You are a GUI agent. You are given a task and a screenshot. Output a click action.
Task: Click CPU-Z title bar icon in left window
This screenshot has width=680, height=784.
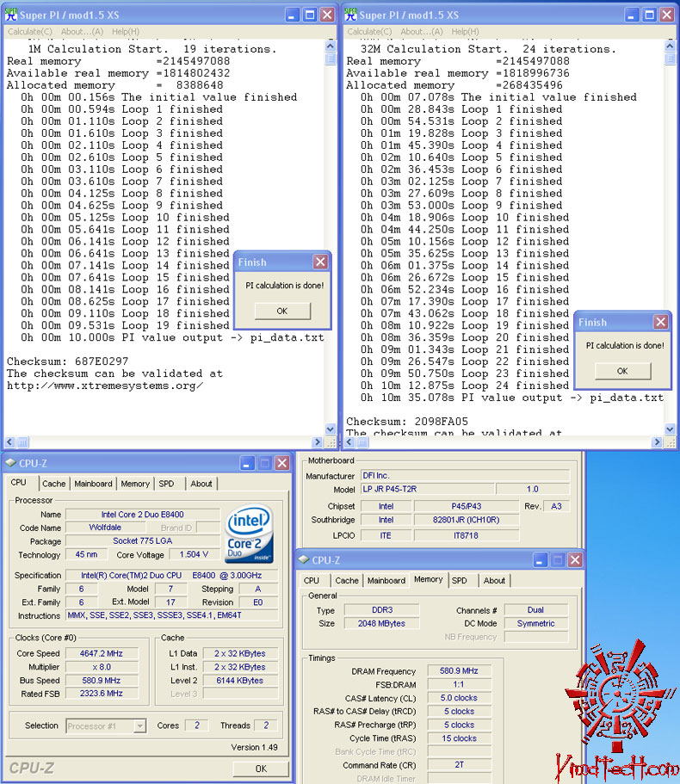(x=10, y=463)
